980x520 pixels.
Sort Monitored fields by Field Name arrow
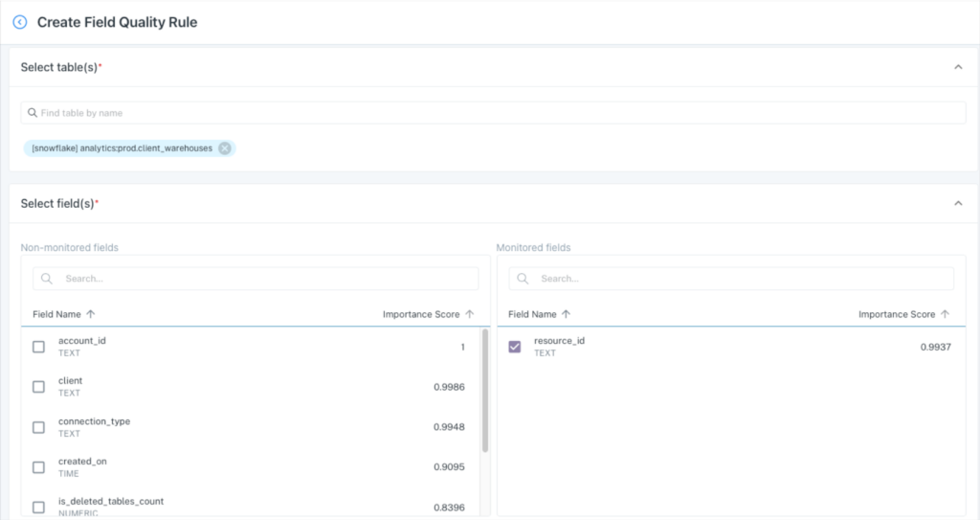click(x=566, y=314)
